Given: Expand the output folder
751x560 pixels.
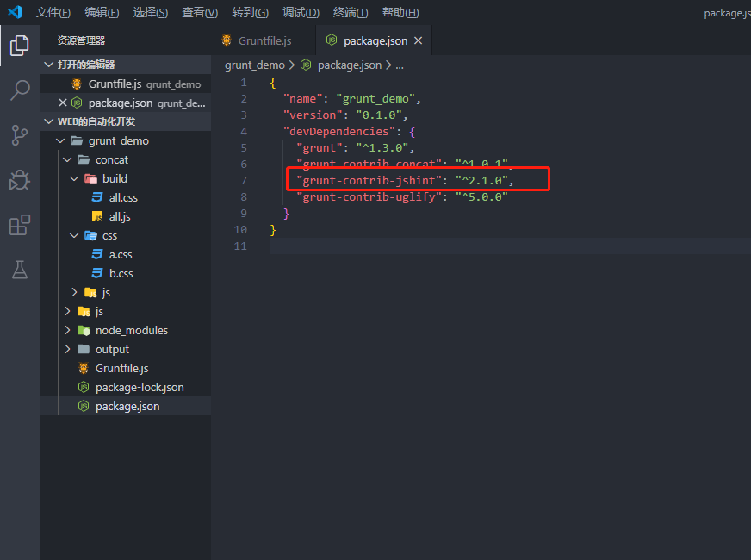Looking at the screenshot, I should (67, 349).
